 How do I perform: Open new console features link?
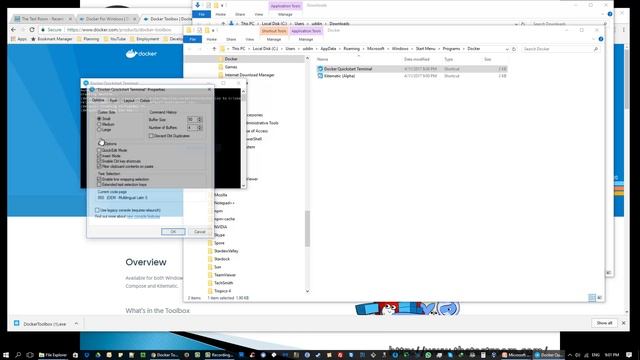coord(143,216)
